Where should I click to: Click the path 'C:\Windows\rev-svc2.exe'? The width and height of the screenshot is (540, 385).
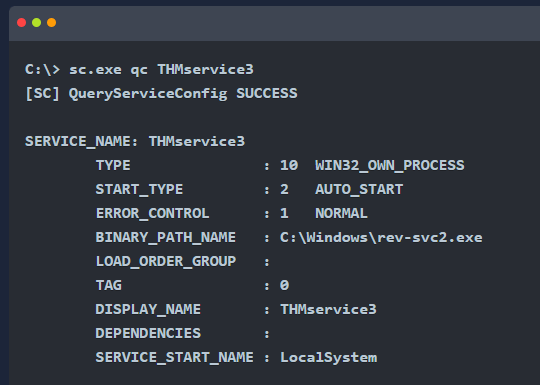pyautogui.click(x=381, y=238)
